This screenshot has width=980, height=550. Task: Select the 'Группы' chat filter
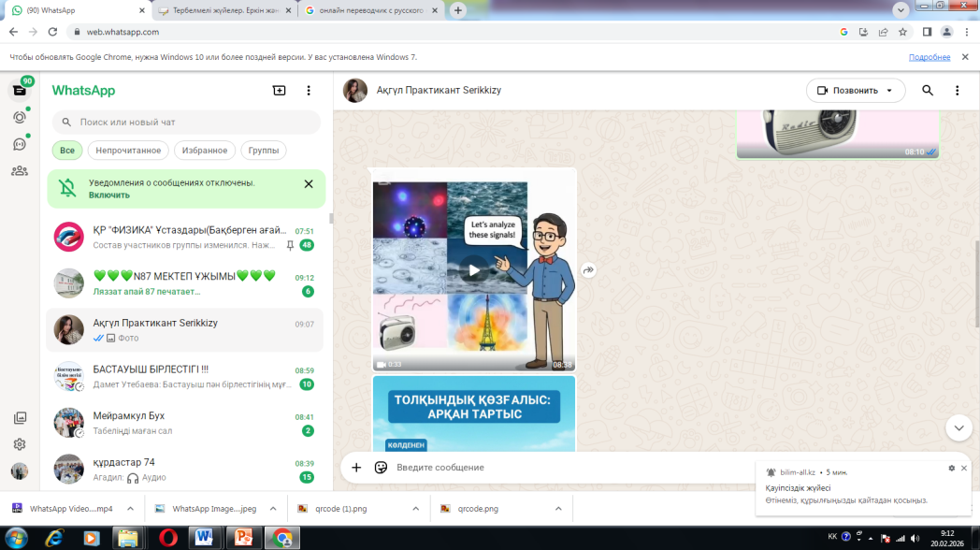coord(263,150)
